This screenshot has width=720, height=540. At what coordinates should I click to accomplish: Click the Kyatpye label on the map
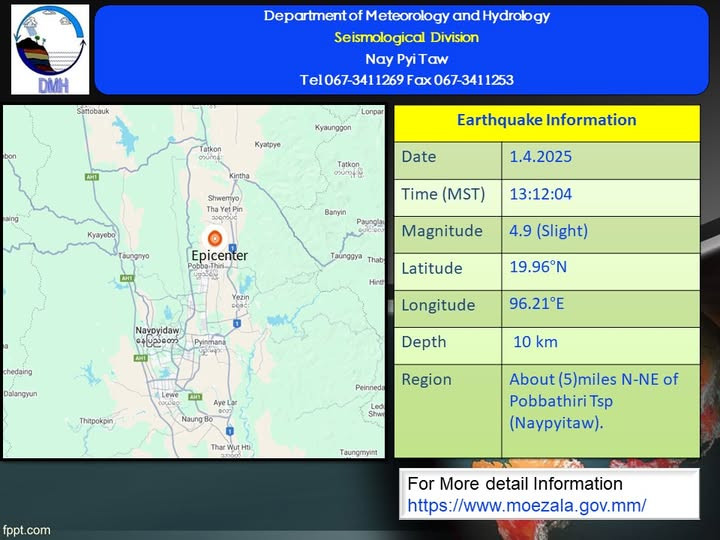tap(267, 145)
